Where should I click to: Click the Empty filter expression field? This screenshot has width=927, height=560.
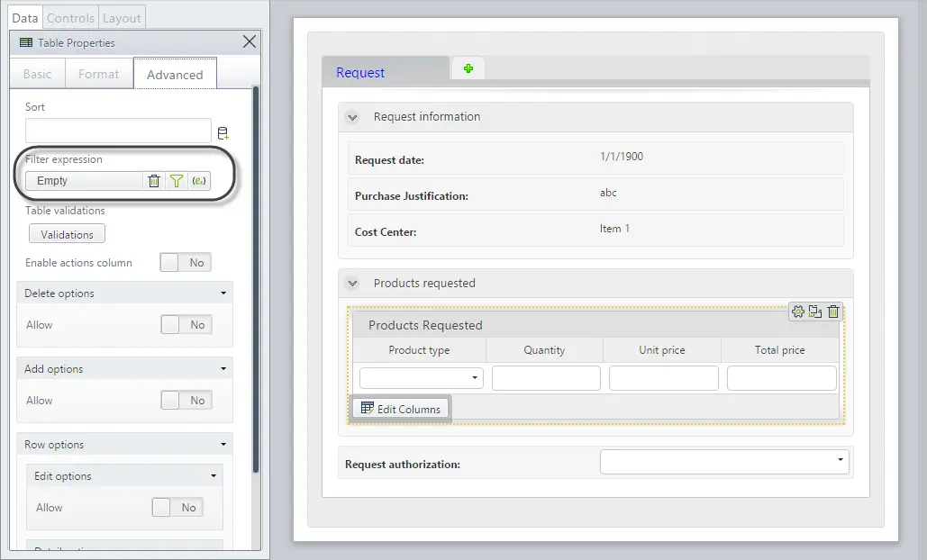(84, 181)
